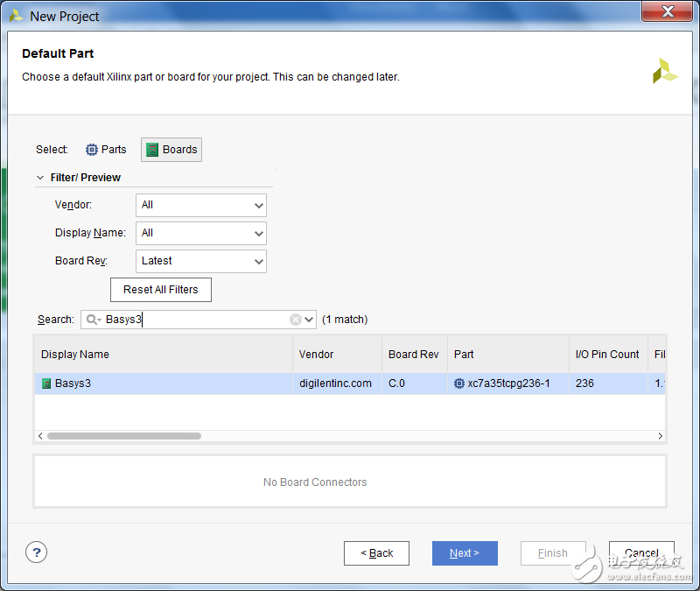The image size is (700, 591).
Task: Click the Basys3 board icon in row
Action: [x=46, y=383]
